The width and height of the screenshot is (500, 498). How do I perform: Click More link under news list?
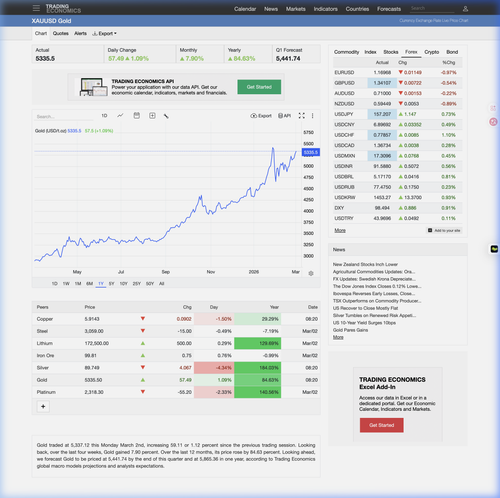pyautogui.click(x=338, y=337)
